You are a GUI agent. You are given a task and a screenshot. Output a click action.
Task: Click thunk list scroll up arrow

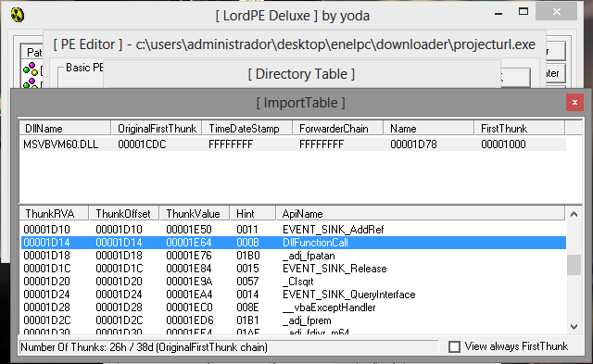574,214
